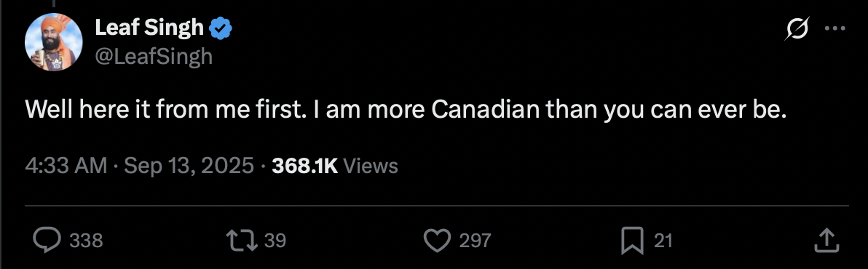The width and height of the screenshot is (868, 269).
Task: Click the 4:33 AM timestamp
Action: (x=66, y=166)
